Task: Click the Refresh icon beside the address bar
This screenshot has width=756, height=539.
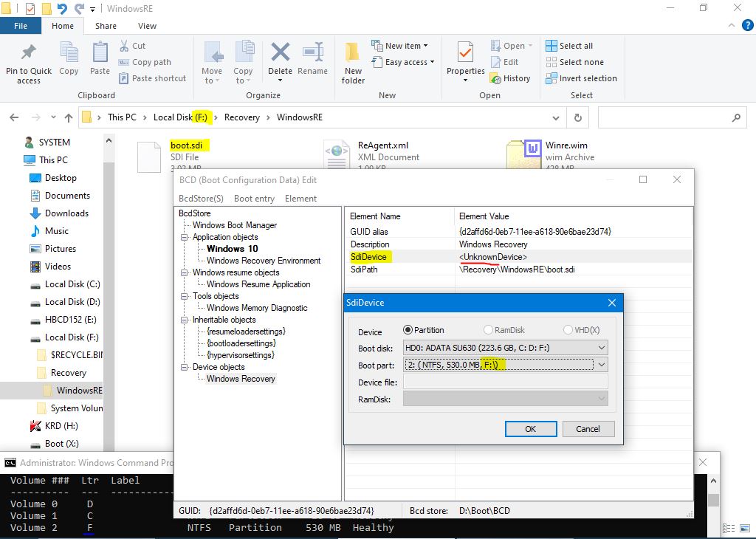Action: click(577, 117)
